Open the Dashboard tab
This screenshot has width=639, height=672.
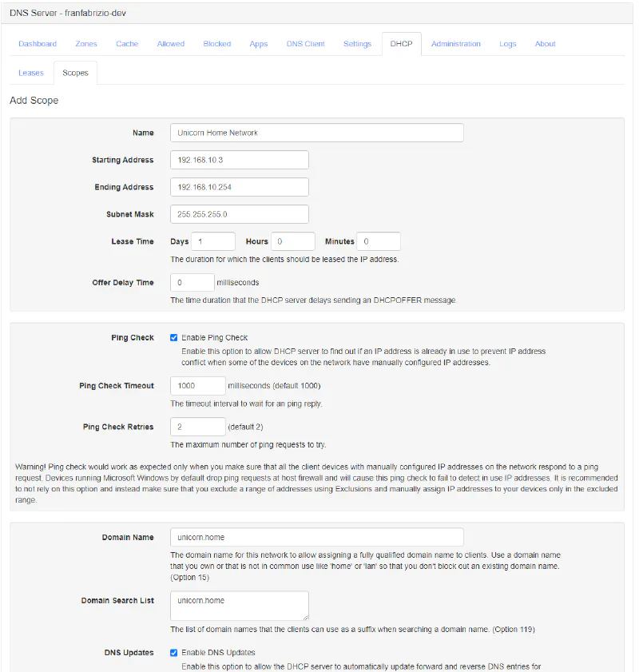[38, 44]
